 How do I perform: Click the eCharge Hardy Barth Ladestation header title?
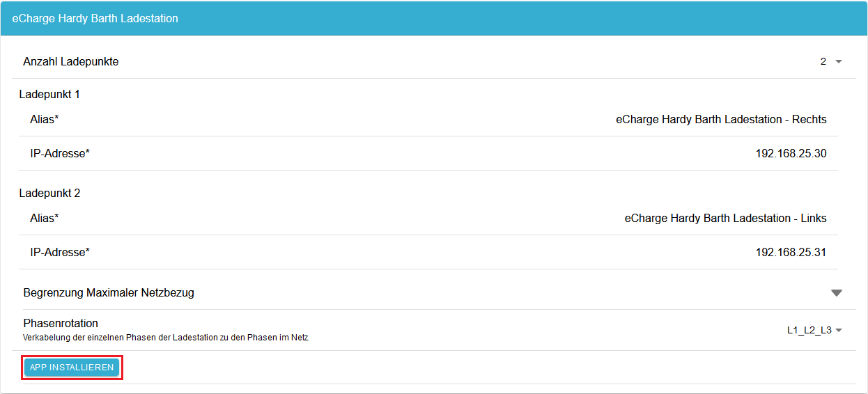click(95, 19)
